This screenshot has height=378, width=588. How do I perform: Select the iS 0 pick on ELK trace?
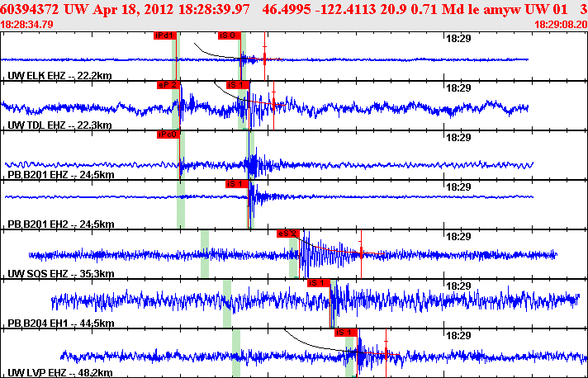pyautogui.click(x=230, y=36)
